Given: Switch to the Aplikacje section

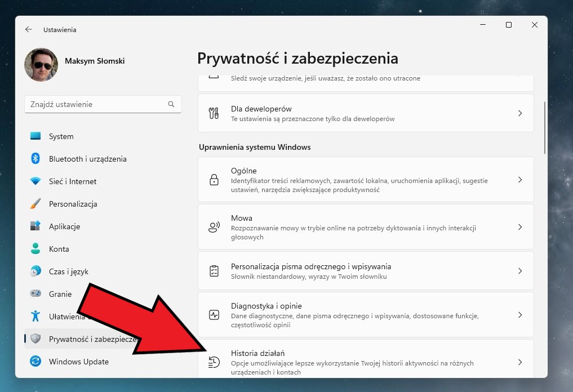Looking at the screenshot, I should [x=64, y=226].
